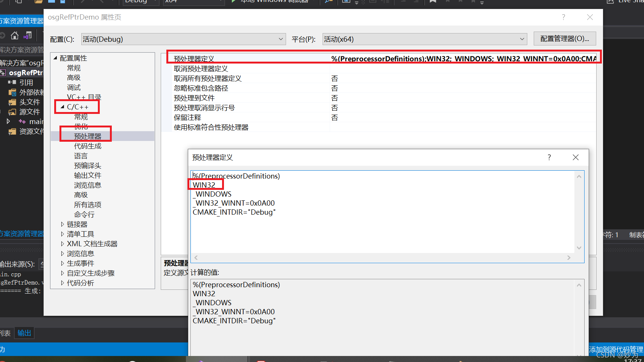Click the main cpp file icon
Screen dimensions: 644x362
point(22,121)
